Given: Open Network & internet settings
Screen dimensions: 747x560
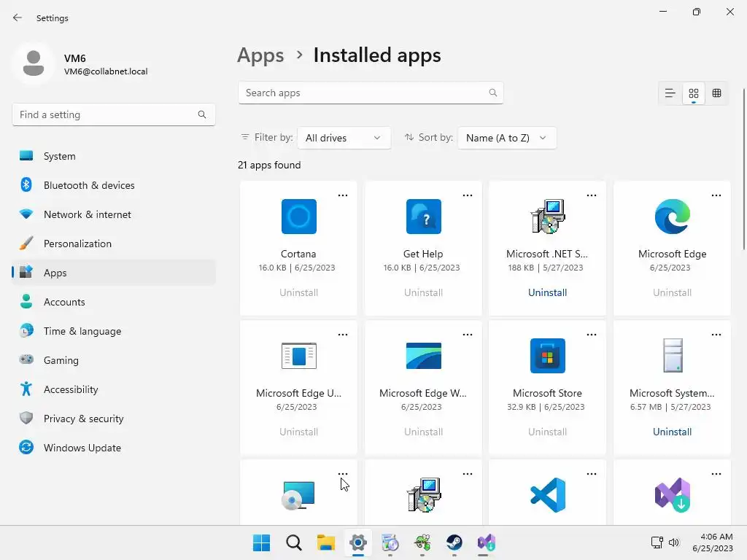Looking at the screenshot, I should coord(113,214).
